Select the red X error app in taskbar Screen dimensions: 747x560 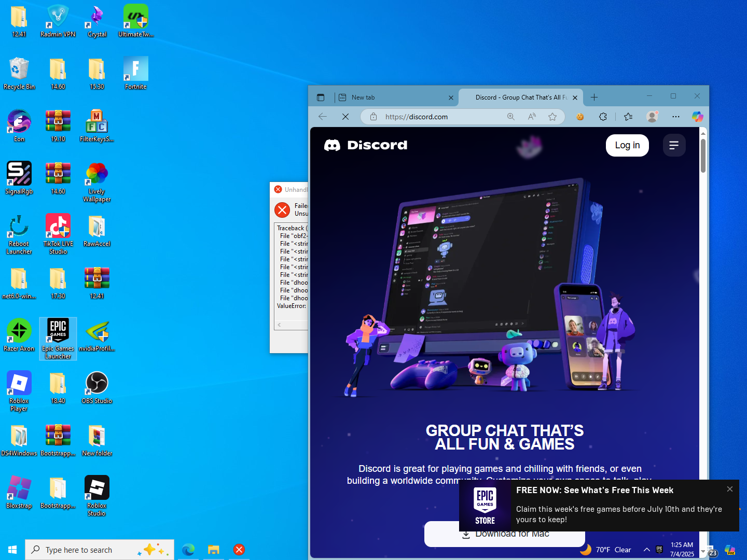[239, 550]
